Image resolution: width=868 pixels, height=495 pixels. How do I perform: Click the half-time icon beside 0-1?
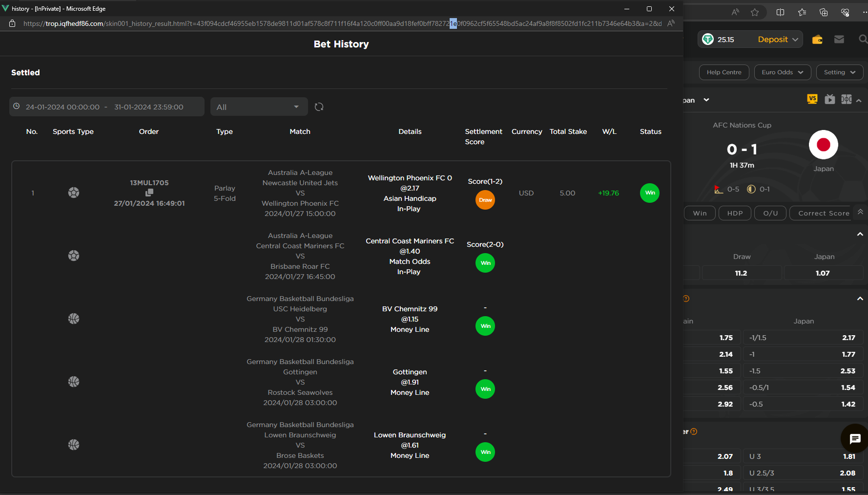pos(751,189)
